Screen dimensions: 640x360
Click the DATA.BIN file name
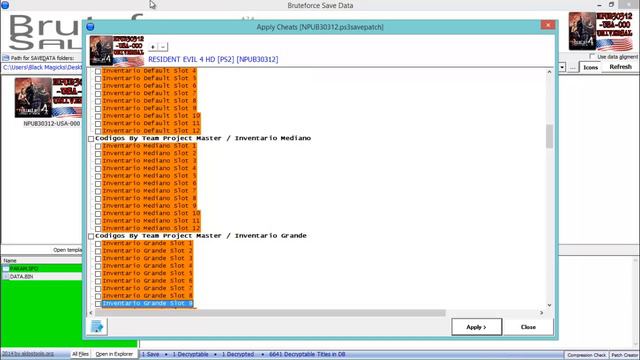tap(22, 276)
